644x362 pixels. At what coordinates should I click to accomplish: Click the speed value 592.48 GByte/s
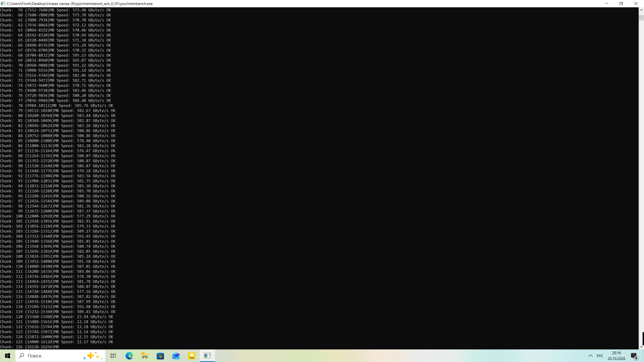click(93, 307)
